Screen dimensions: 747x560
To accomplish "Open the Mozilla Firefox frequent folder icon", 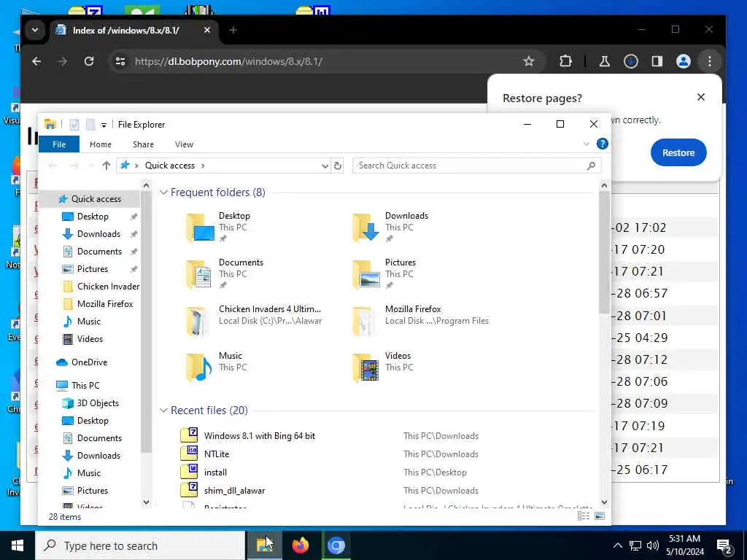I will click(363, 322).
